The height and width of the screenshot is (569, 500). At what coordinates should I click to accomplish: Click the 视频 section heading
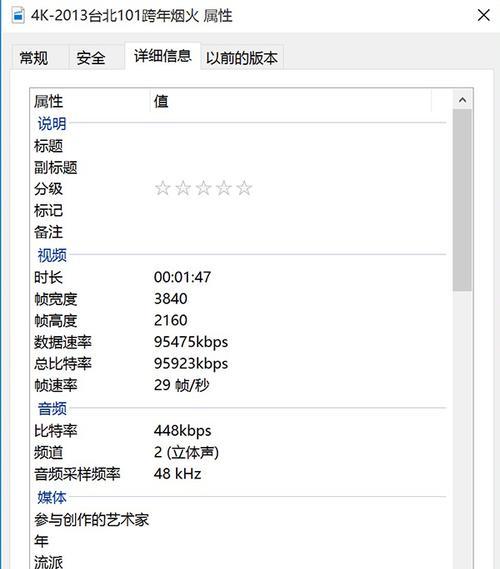52,255
